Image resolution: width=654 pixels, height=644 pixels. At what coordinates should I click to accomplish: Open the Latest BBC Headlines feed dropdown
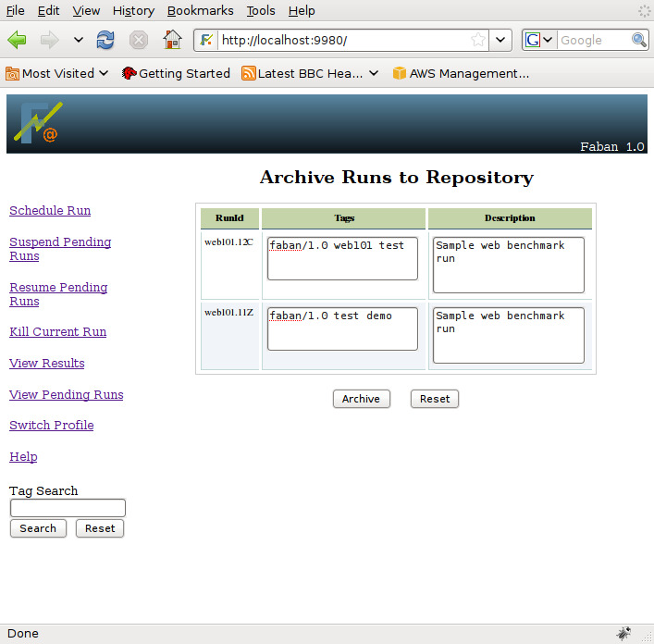(x=374, y=73)
